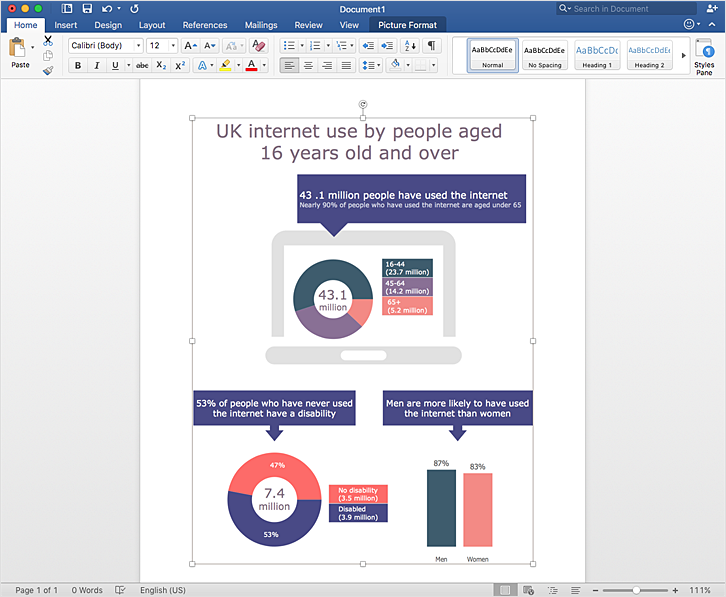The height and width of the screenshot is (597, 726).
Task: Open the References tab
Action: pyautogui.click(x=205, y=25)
